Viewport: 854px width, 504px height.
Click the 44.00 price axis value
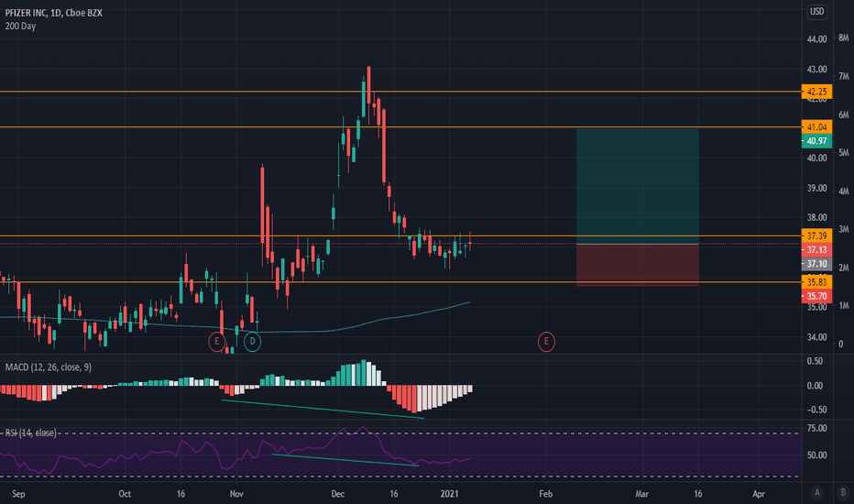click(x=816, y=39)
